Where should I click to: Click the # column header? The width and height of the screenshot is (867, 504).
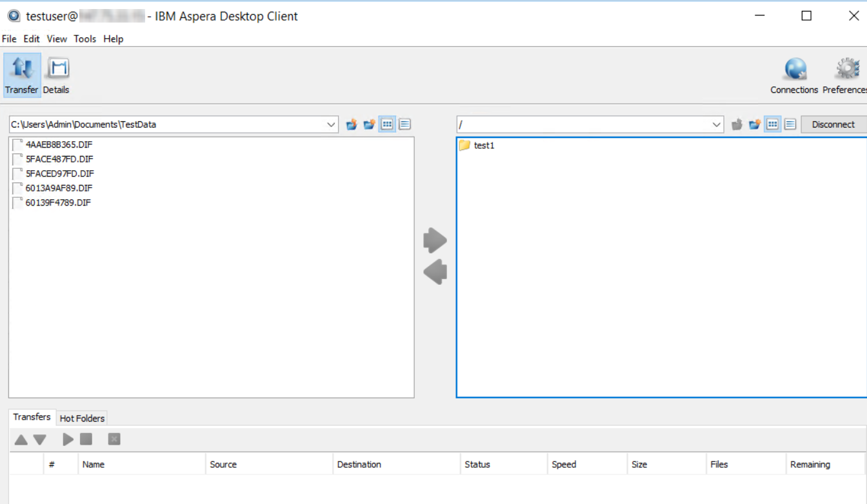click(x=61, y=464)
